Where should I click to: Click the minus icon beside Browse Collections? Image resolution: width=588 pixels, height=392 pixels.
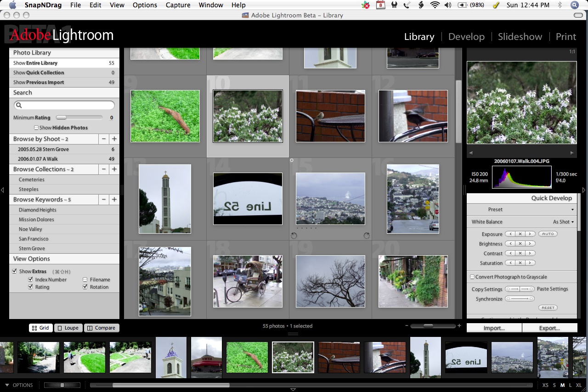click(104, 169)
